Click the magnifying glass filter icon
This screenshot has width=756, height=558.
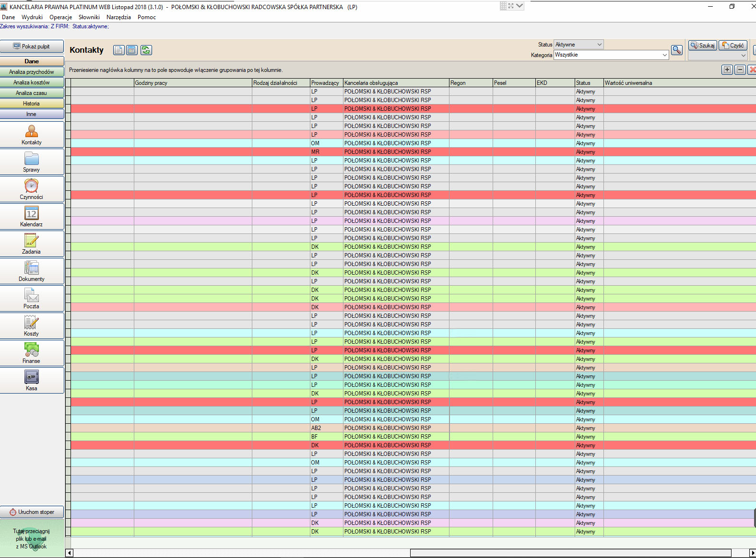[676, 50]
